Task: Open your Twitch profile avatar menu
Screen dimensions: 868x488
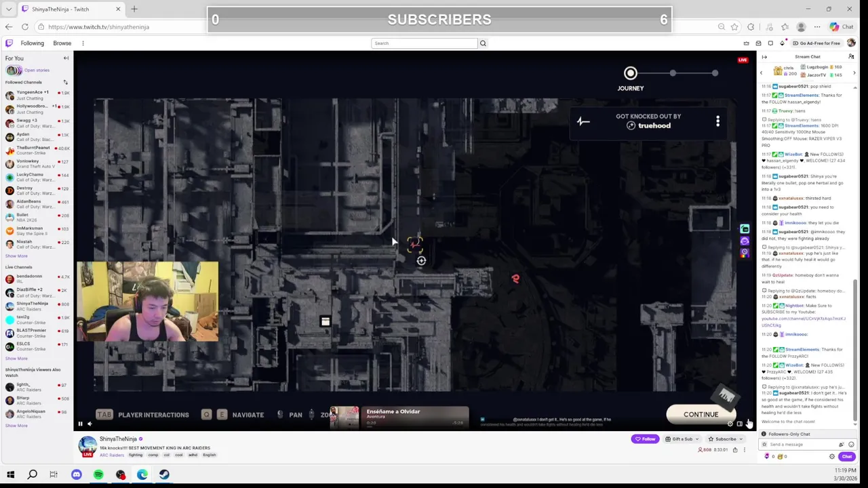Action: (852, 43)
